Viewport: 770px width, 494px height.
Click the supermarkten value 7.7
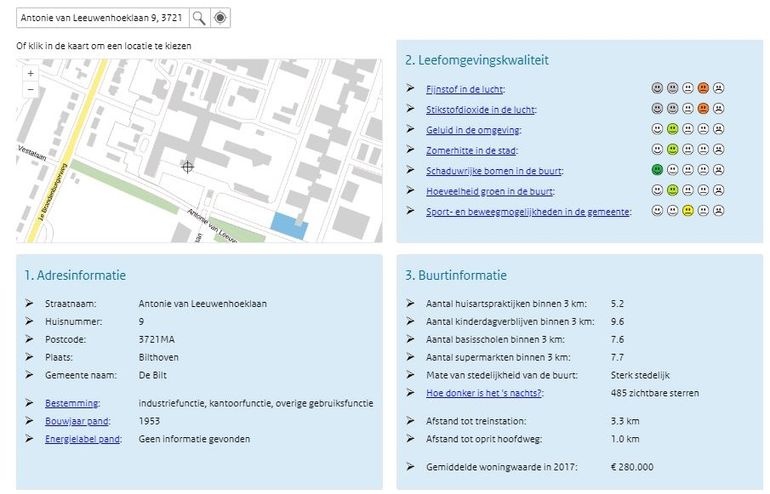617,357
